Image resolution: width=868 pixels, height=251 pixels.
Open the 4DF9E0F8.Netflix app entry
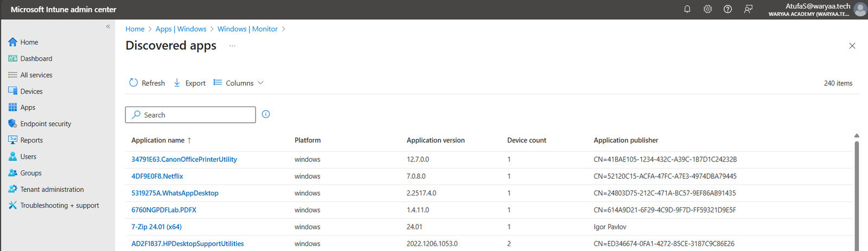click(x=157, y=176)
